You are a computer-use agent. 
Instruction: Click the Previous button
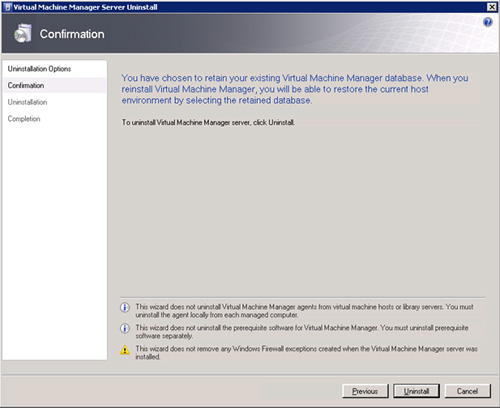pos(365,391)
